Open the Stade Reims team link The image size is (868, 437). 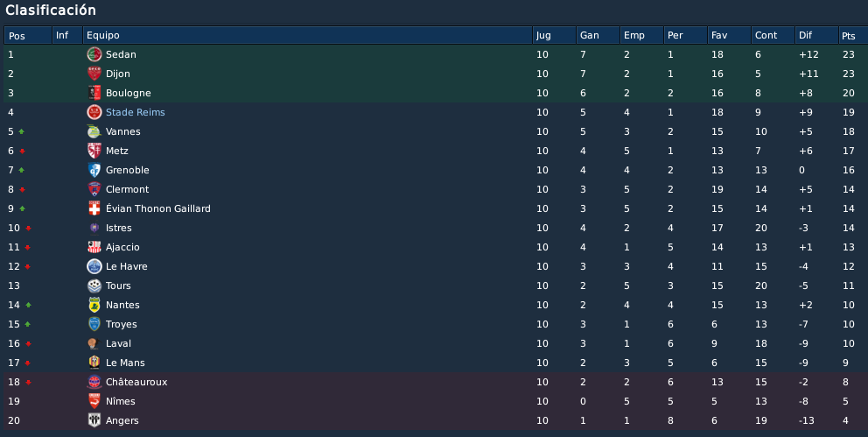tap(135, 112)
